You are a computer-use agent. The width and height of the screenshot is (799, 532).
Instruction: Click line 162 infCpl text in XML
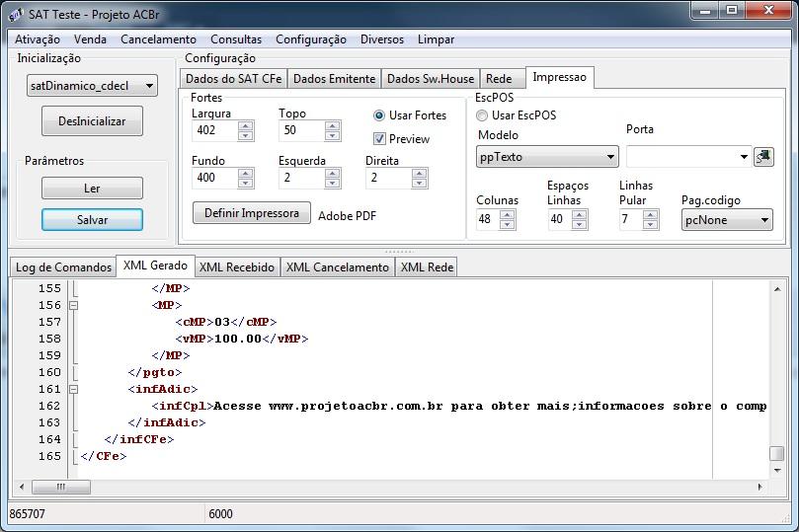pos(459,406)
